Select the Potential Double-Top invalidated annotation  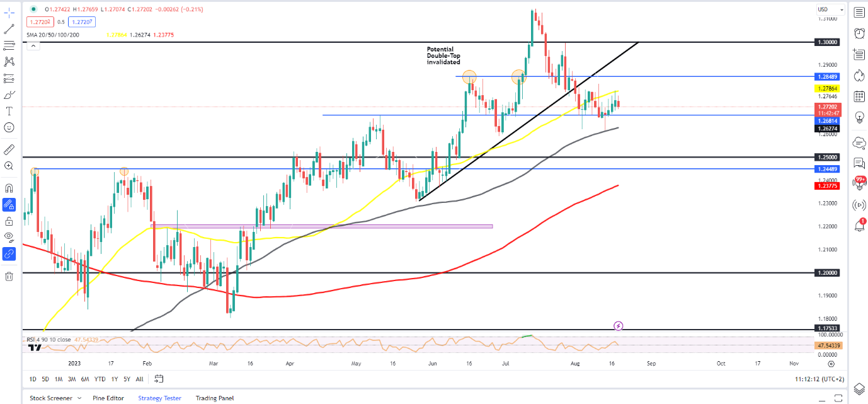(443, 55)
